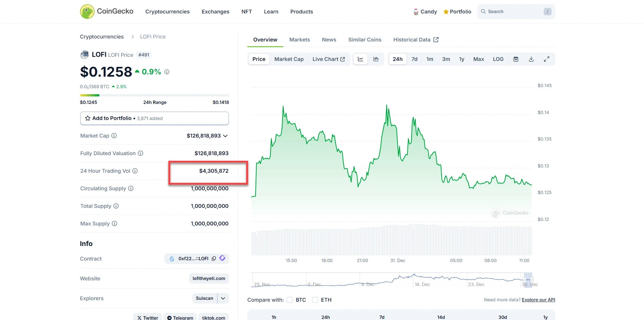Click the date range navigator handle
This screenshot has width=644, height=320.
click(528, 280)
